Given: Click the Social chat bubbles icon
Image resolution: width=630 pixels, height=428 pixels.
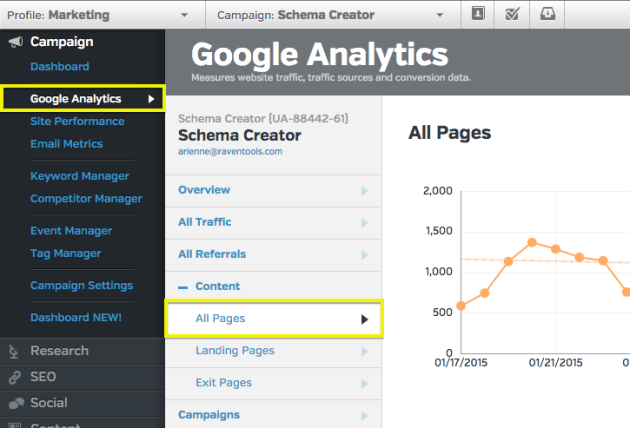Looking at the screenshot, I should tap(16, 403).
